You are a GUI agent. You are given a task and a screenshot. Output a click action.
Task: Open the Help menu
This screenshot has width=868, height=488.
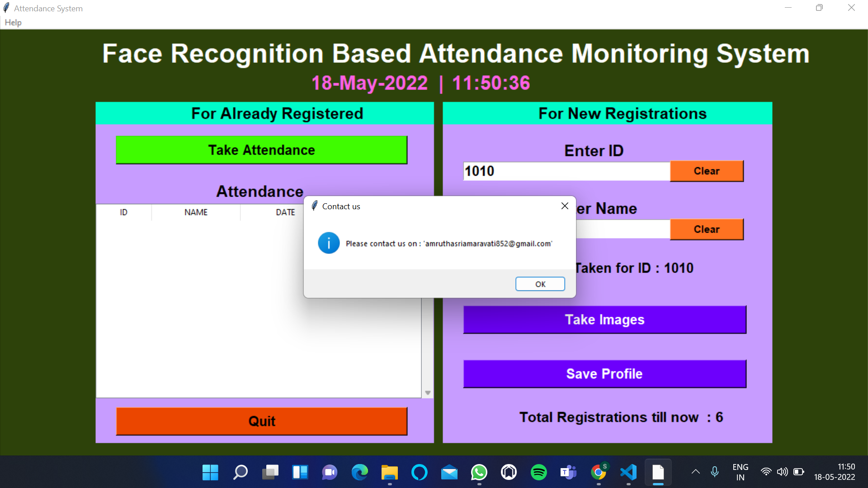click(x=13, y=22)
